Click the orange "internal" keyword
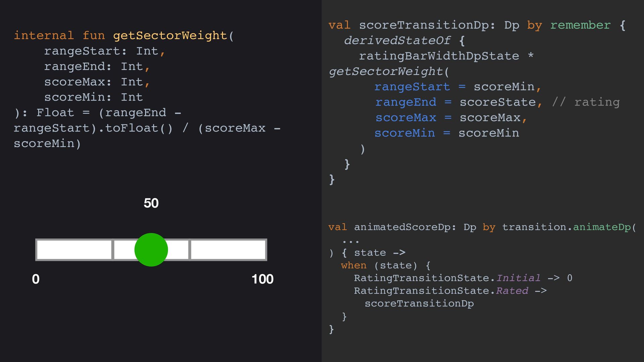This screenshot has height=362, width=644. coord(44,36)
